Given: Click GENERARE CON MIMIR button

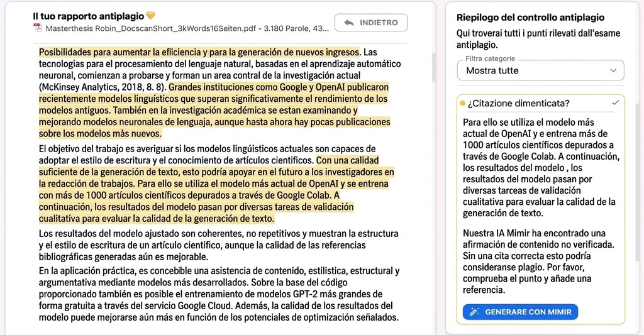Looking at the screenshot, I should [x=520, y=312].
